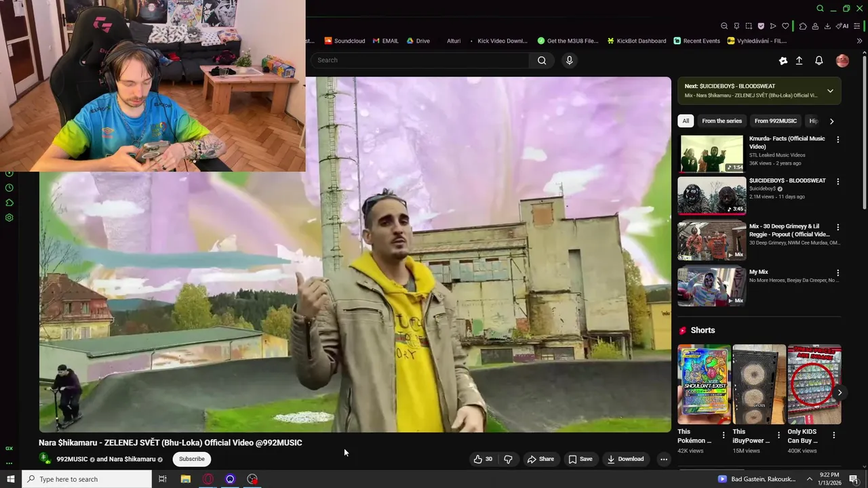The width and height of the screenshot is (868, 488).
Task: Open sidebar settings gear icon
Action: (x=9, y=218)
